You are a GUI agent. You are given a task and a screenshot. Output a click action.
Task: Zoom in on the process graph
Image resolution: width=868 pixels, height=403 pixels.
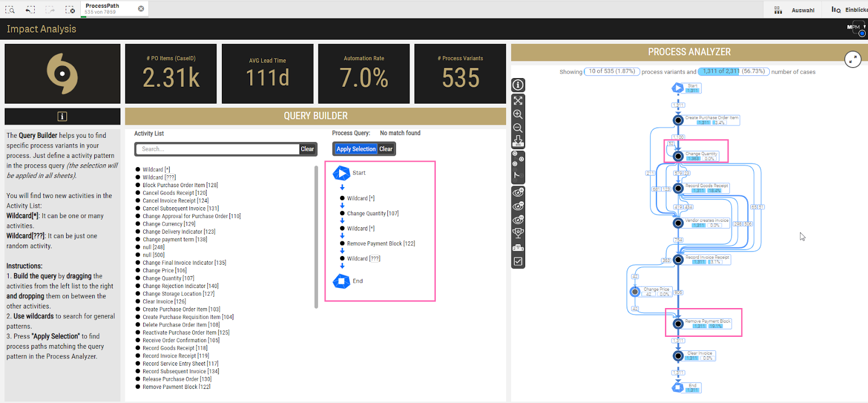click(x=518, y=114)
